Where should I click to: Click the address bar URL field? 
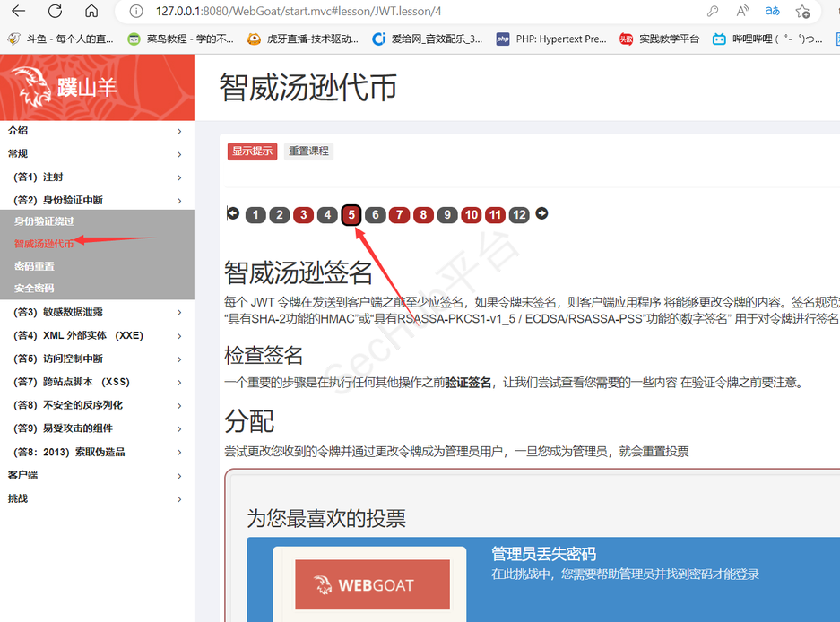[403, 12]
